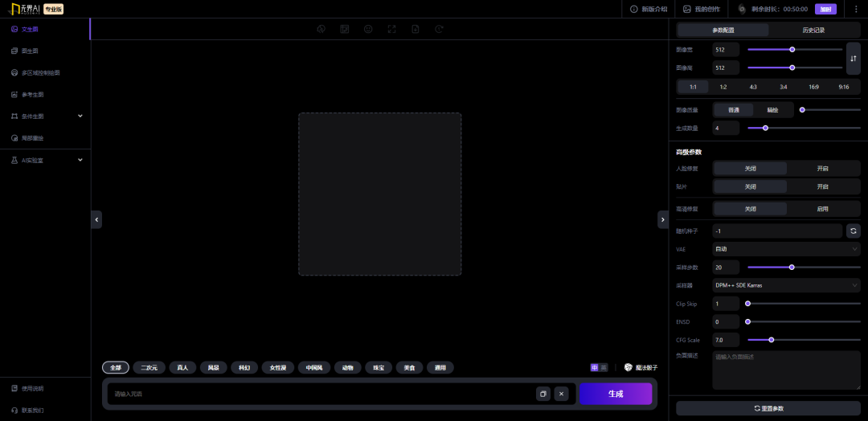Open the three-dot more menu
This screenshot has height=421, width=868.
(856, 9)
